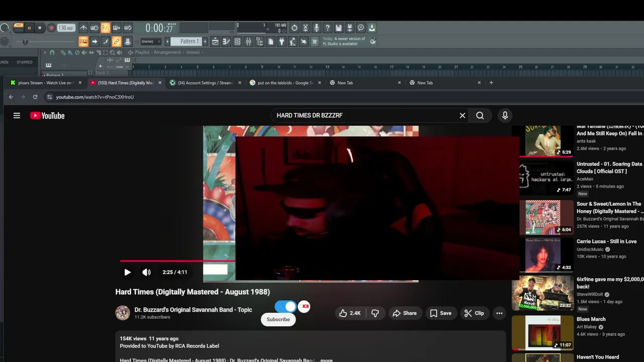This screenshot has width=644, height=362.
Task: Dislike the Hard Times video
Action: [375, 313]
